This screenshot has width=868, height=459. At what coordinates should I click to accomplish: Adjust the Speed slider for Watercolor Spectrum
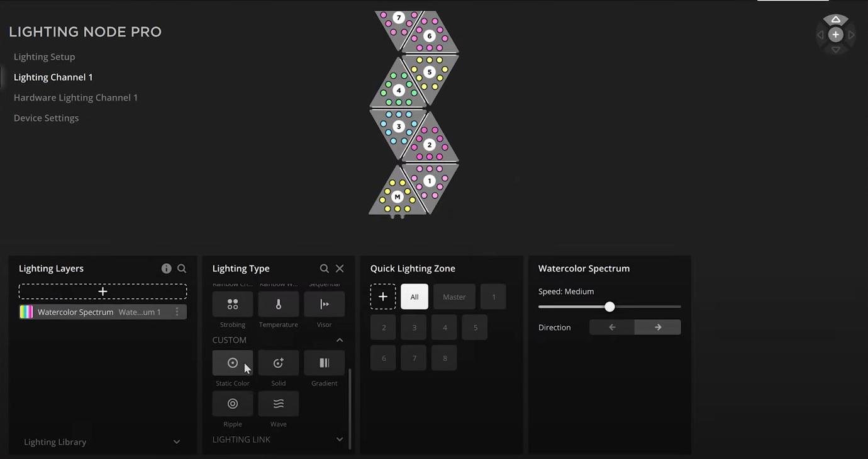click(x=609, y=307)
